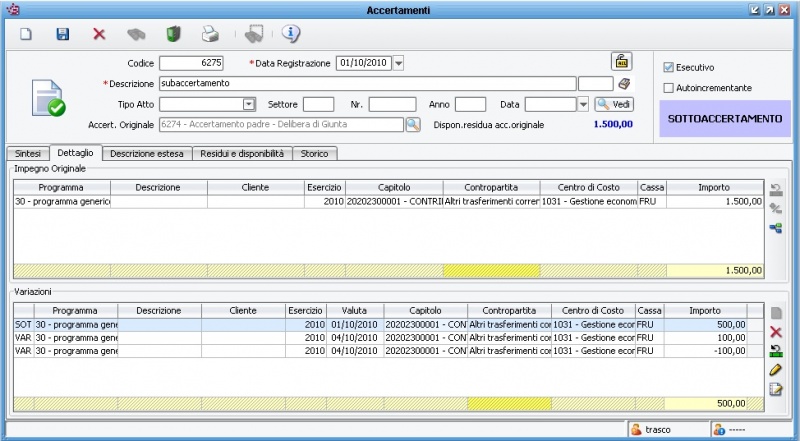Image resolution: width=800 pixels, height=441 pixels.
Task: Save the record with the floppy disk icon
Action: pyautogui.click(x=62, y=34)
